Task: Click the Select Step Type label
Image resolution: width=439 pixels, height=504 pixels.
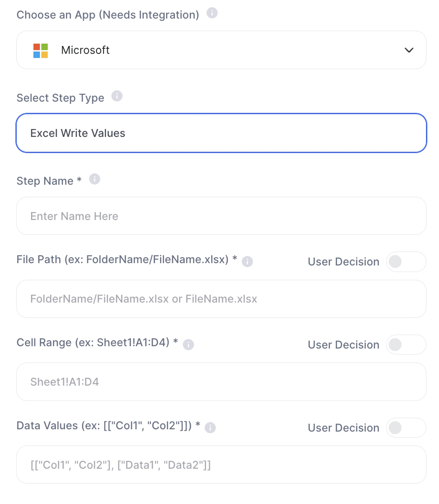Action: point(60,98)
